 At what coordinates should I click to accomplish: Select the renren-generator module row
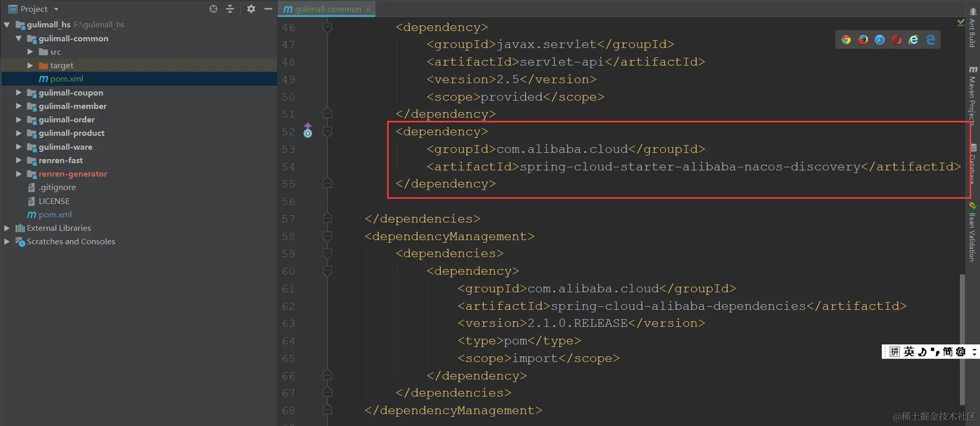139,173
